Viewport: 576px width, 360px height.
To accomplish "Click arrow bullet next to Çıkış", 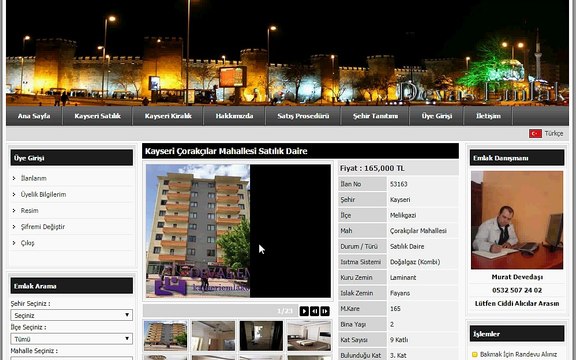I will tap(14, 243).
